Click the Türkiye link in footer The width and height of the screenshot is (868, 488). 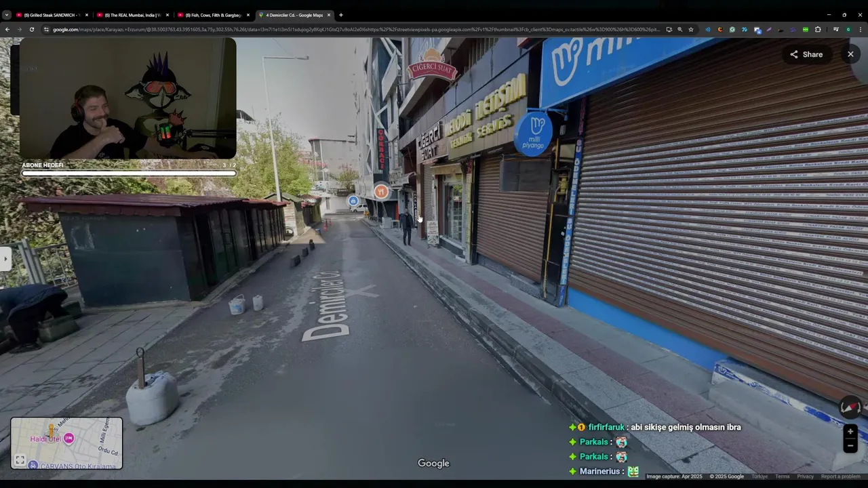[x=759, y=476]
